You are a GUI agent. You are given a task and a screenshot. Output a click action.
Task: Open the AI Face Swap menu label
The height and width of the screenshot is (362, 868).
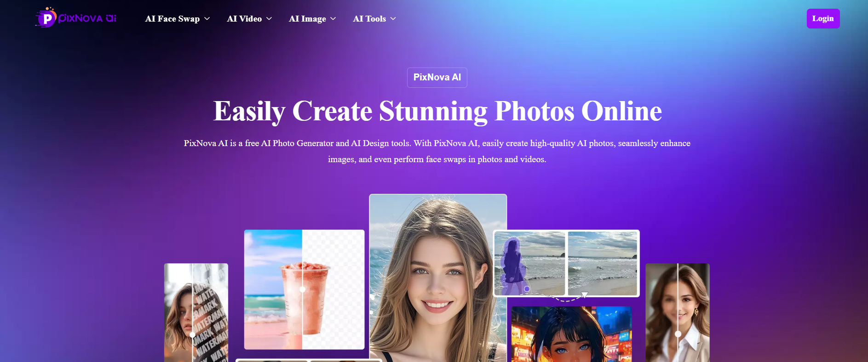pyautogui.click(x=172, y=19)
